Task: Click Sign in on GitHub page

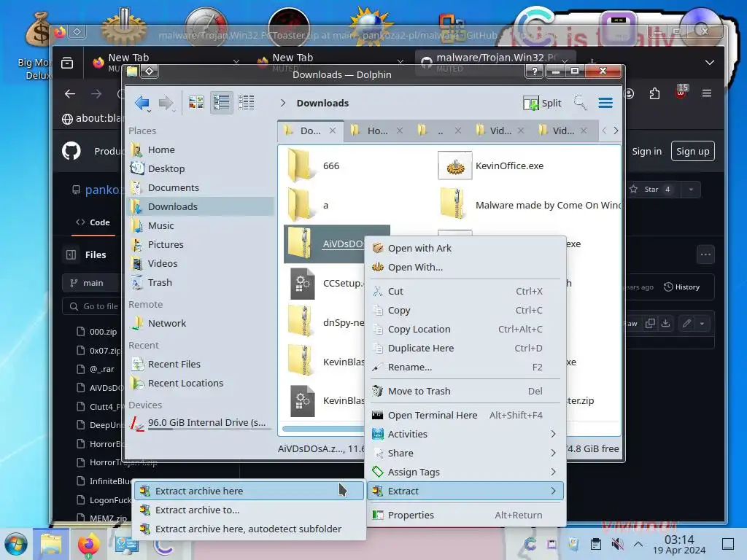Action: coord(646,152)
